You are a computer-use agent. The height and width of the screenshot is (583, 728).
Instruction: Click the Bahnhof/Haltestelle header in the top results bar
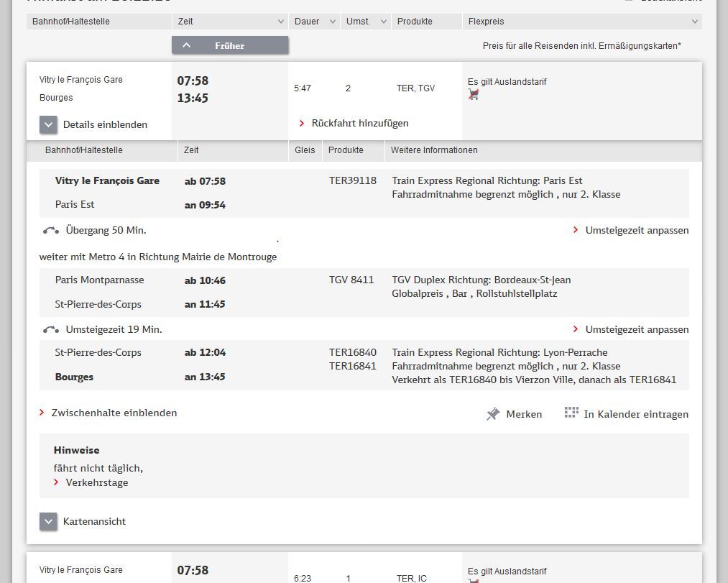click(71, 22)
